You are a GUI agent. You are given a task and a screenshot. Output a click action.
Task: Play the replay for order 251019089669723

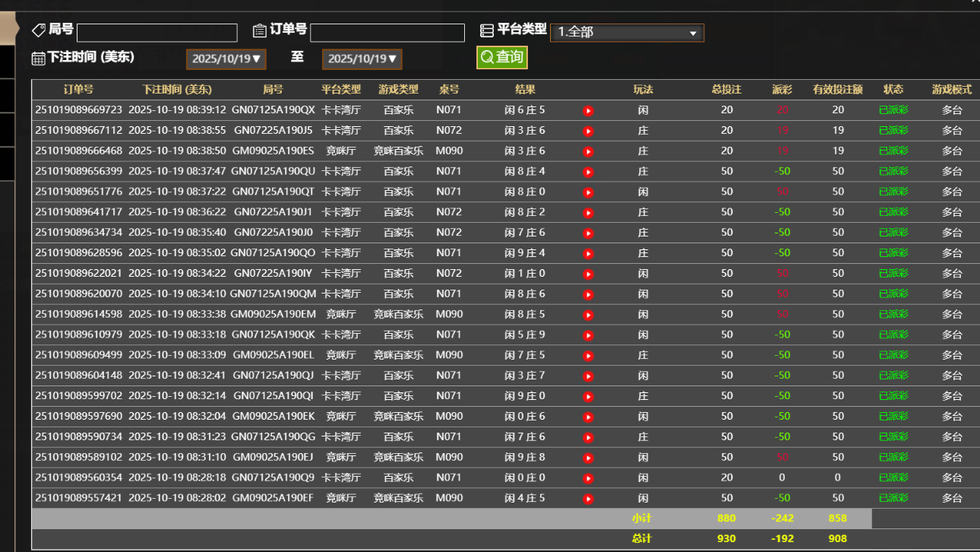588,110
